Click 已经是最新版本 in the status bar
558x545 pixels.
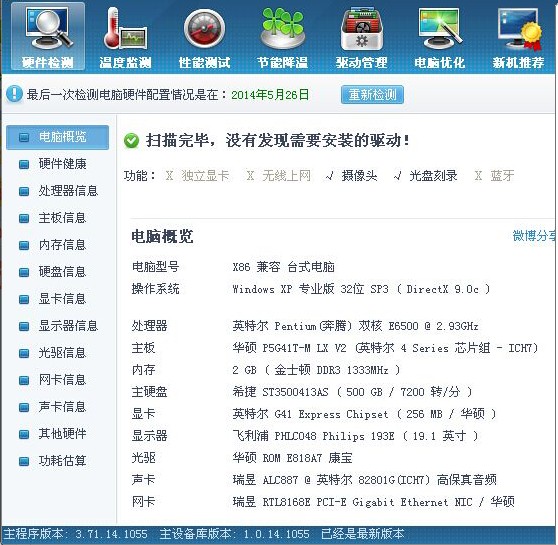[363, 534]
